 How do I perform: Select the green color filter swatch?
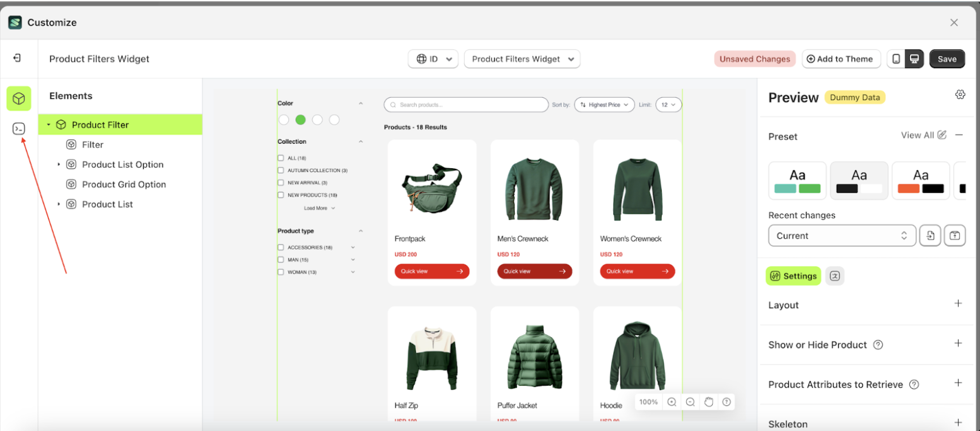point(301,120)
